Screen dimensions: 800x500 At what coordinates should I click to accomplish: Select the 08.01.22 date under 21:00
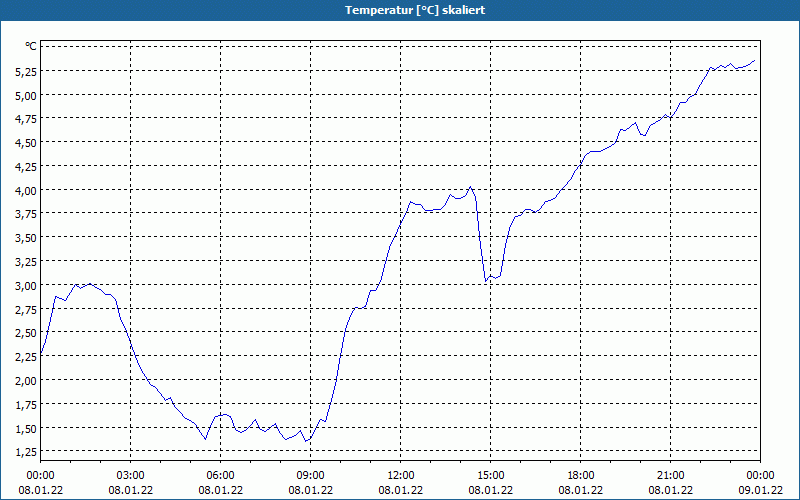pos(670,490)
